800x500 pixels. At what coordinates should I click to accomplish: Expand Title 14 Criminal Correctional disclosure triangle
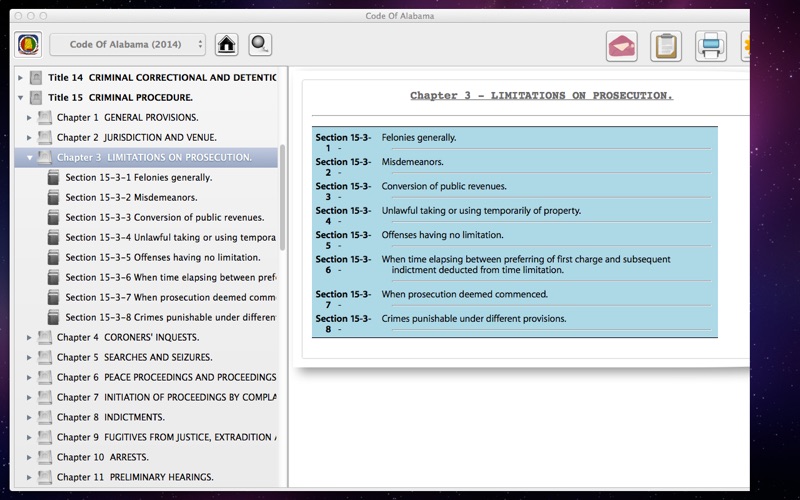[20, 78]
